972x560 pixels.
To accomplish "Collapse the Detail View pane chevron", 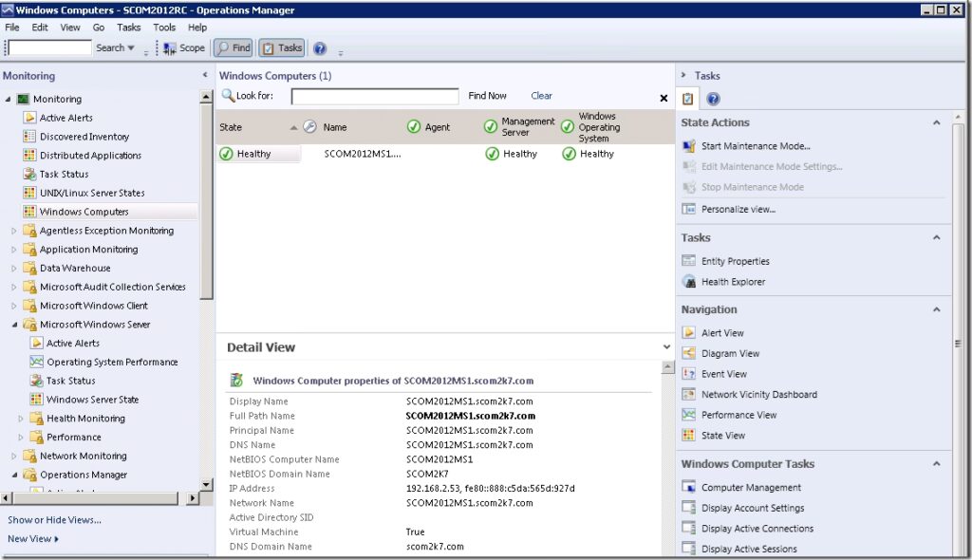I will [665, 347].
